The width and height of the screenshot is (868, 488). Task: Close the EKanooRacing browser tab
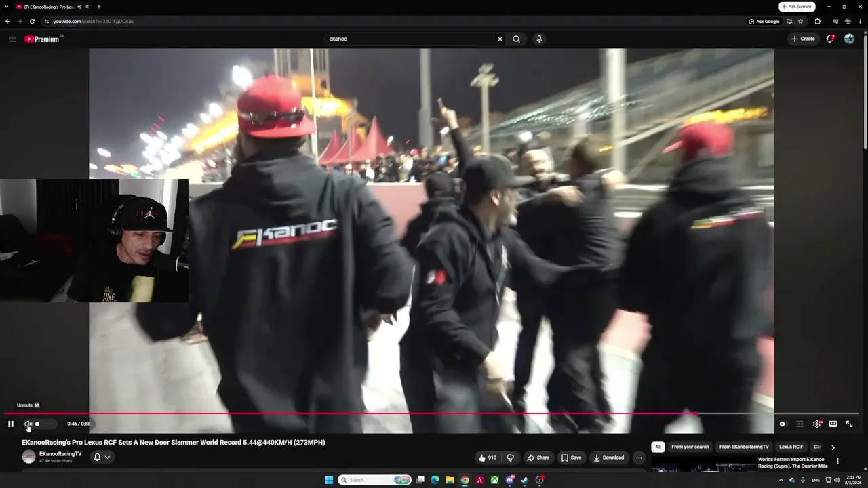pyautogui.click(x=87, y=7)
